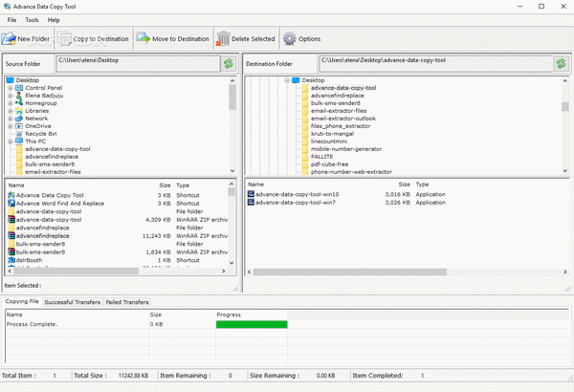Collapse the Desktop node in destination tree

287,80
